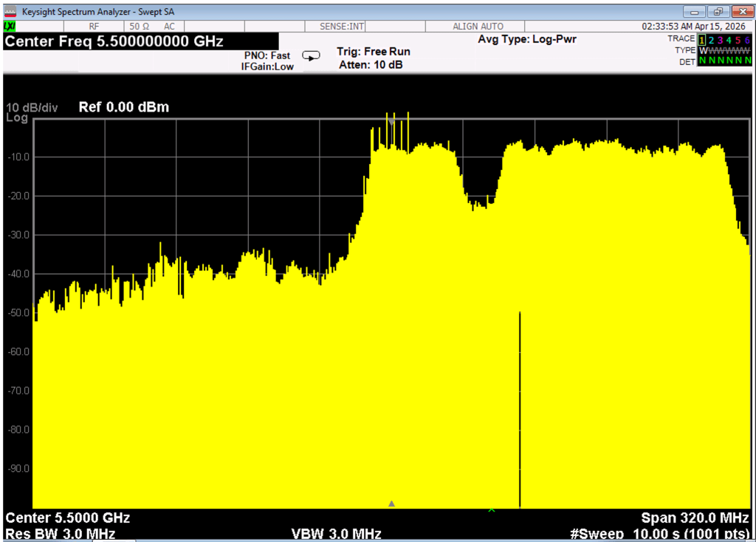Click the TYPE row trace indicators
The image size is (756, 542).
point(724,50)
